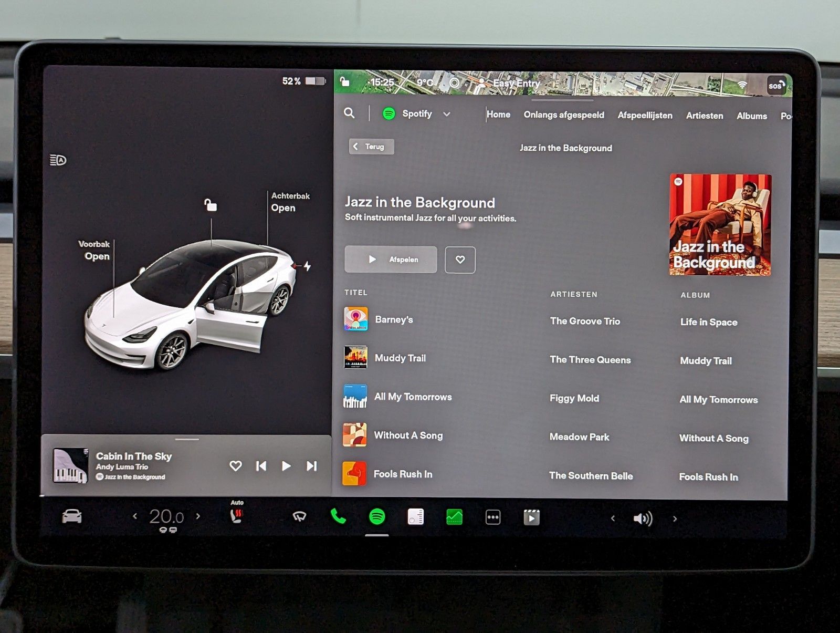The image size is (840, 633).
Task: Expand the mini player drag handle
Action: pos(187,439)
